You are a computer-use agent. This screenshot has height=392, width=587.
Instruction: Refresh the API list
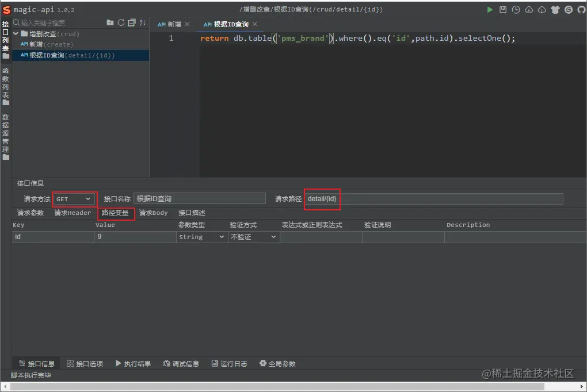(x=121, y=23)
